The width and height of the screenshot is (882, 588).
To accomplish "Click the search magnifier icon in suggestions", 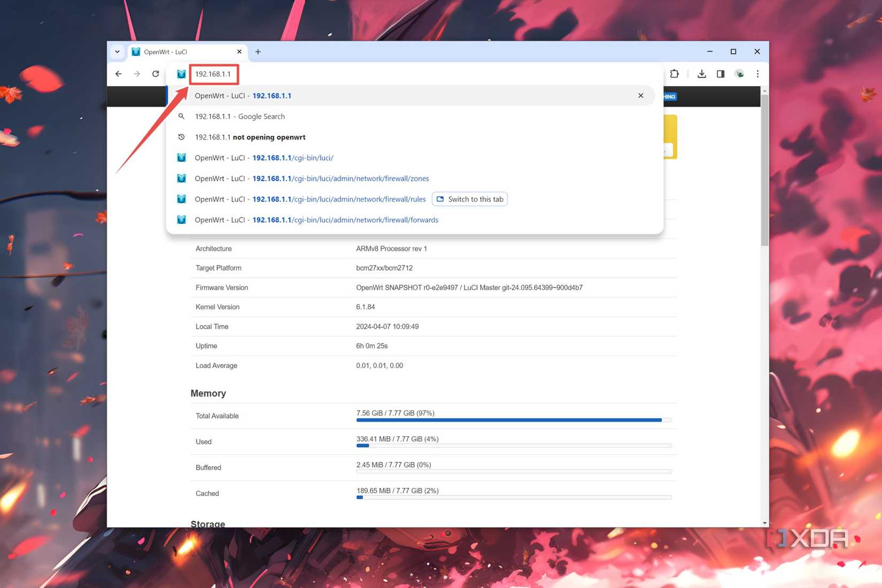I will (x=182, y=117).
